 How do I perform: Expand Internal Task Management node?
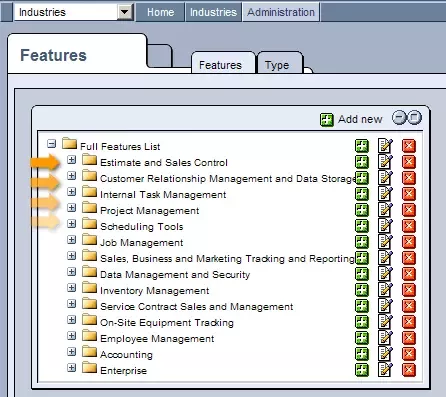pyautogui.click(x=71, y=192)
